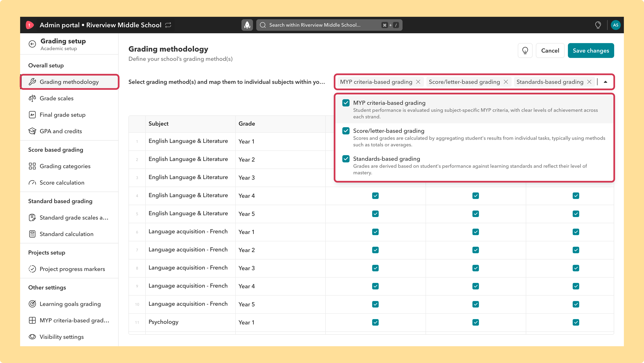Toggle middle checkbox for French Year 3
Screen dimensions: 644x363
475,268
